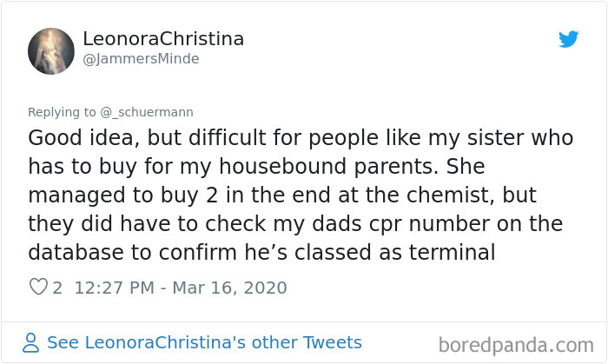
Task: Open the LeonoraChristina display name
Action: click(163, 39)
